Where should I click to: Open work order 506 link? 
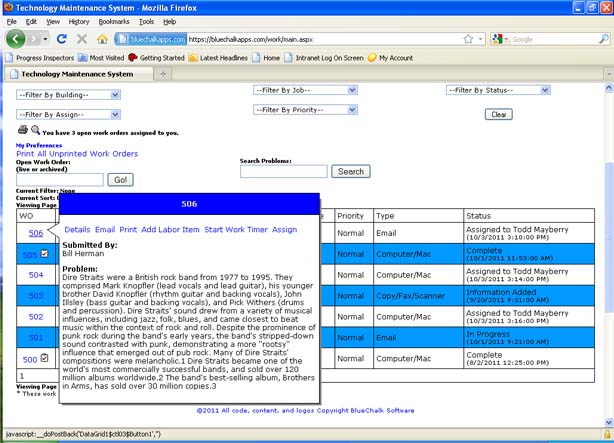point(36,233)
